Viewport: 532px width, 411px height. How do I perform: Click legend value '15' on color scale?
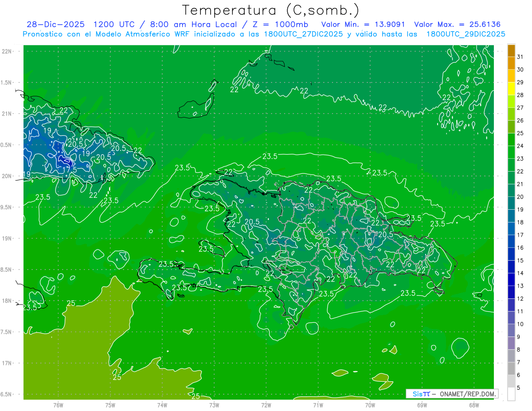pos(520,260)
